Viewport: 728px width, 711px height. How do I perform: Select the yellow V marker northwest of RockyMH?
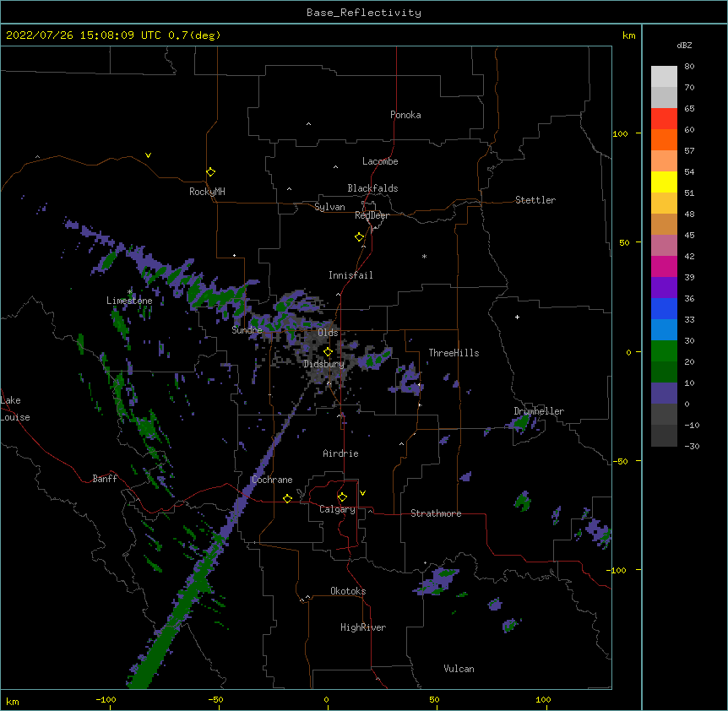(148, 155)
